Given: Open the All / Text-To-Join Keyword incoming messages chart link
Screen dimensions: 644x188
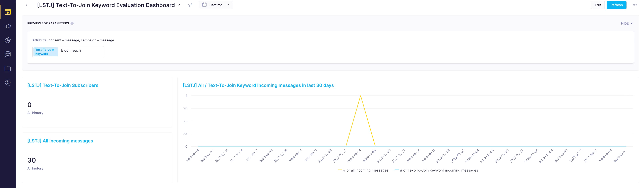Looking at the screenshot, I should pyautogui.click(x=258, y=85).
